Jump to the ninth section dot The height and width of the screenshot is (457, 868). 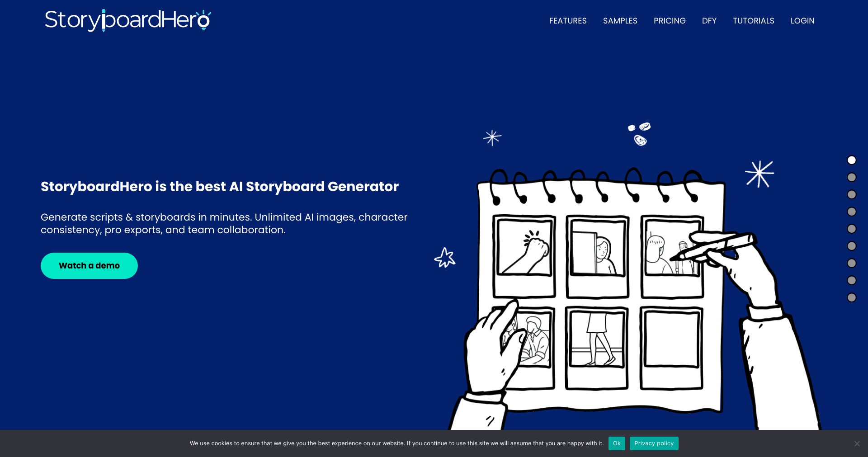pyautogui.click(x=852, y=297)
